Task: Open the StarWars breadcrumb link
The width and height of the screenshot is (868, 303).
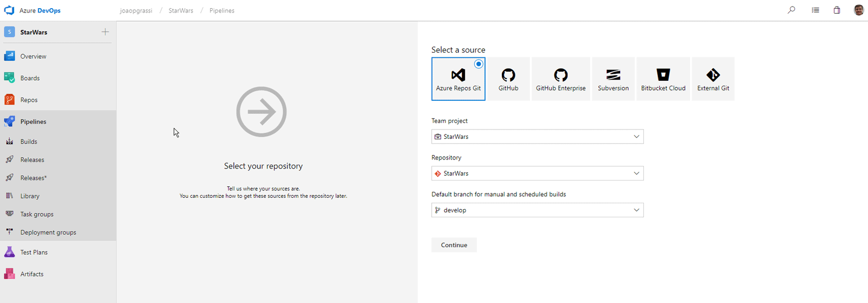Action: click(x=181, y=10)
